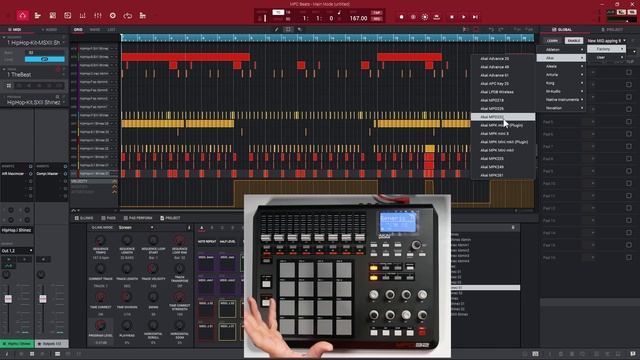This screenshot has height=360, width=640.
Task: Choose Akai MPK249 preset
Action: click(503, 167)
